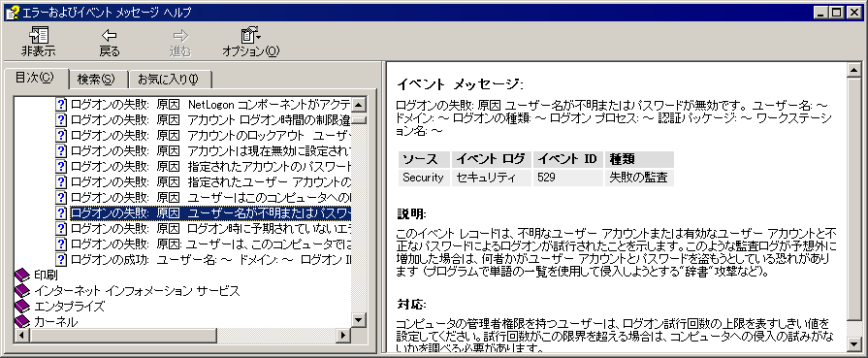Click the セキュリティ event log cell
This screenshot has width=868, height=358.
(492, 178)
